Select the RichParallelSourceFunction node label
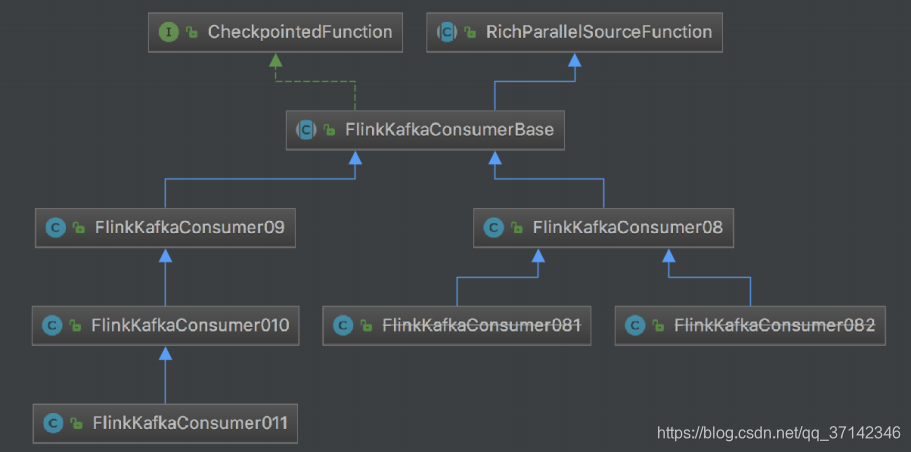 pos(599,32)
